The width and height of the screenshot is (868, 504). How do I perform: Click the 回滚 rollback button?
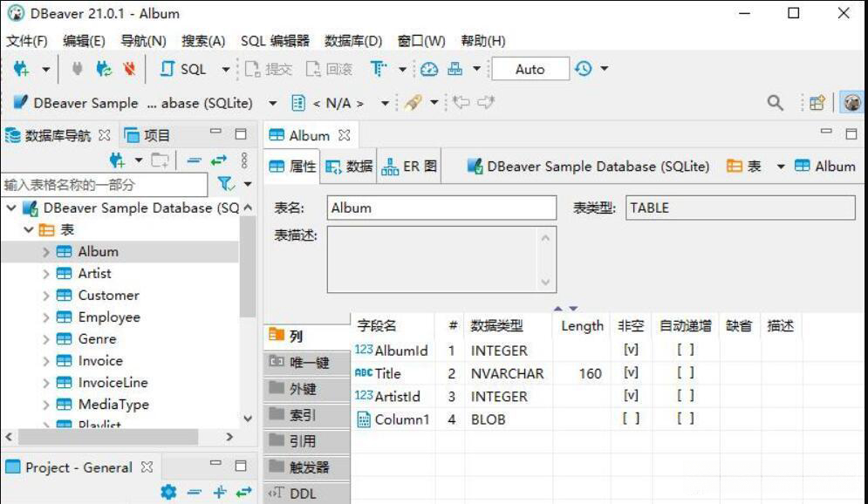[x=330, y=69]
